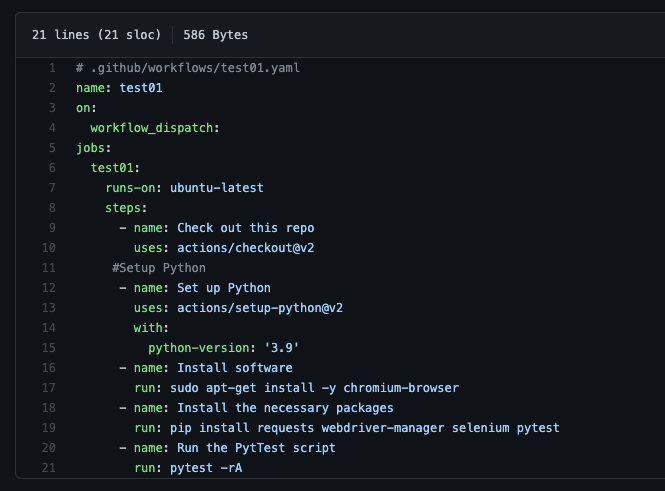Click line number 19 in the gutter

[49, 428]
